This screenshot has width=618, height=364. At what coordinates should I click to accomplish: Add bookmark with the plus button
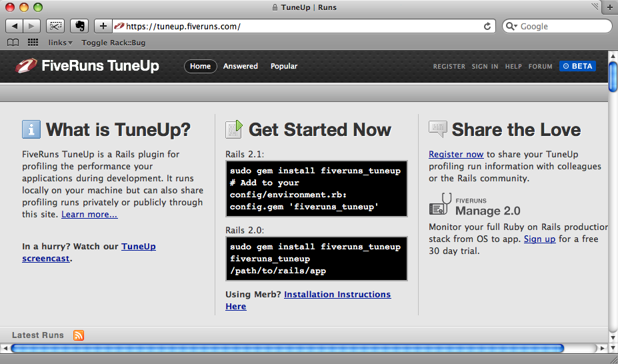103,27
